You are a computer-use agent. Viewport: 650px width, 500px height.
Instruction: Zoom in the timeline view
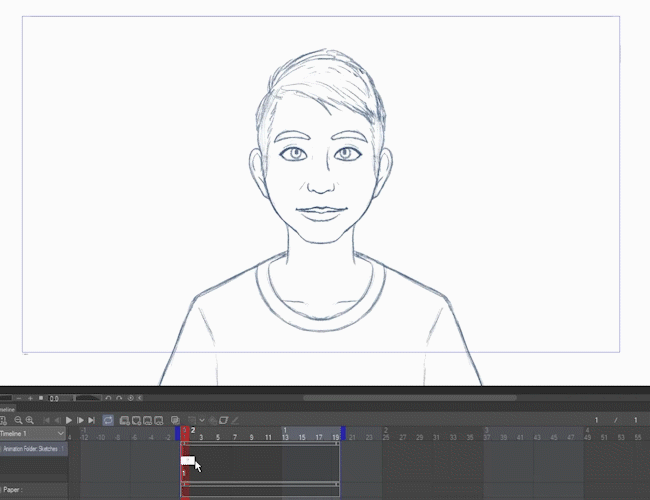click(30, 420)
